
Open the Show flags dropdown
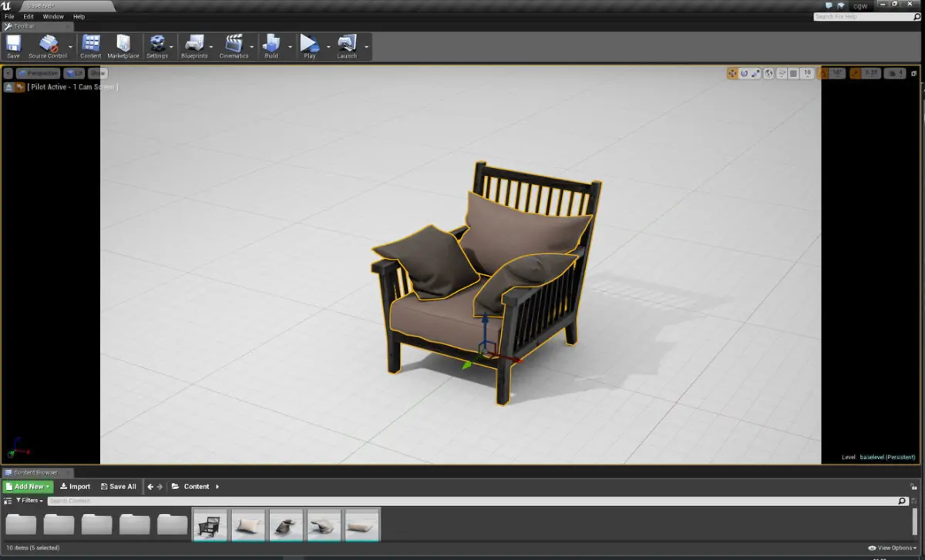tap(97, 73)
